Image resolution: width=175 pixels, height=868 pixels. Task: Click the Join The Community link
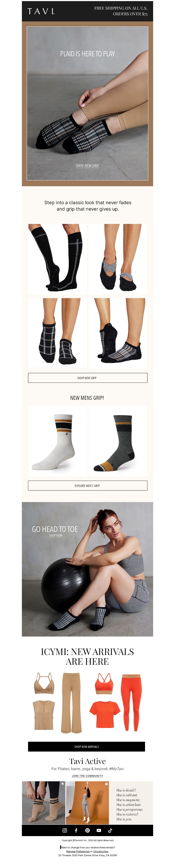87,776
